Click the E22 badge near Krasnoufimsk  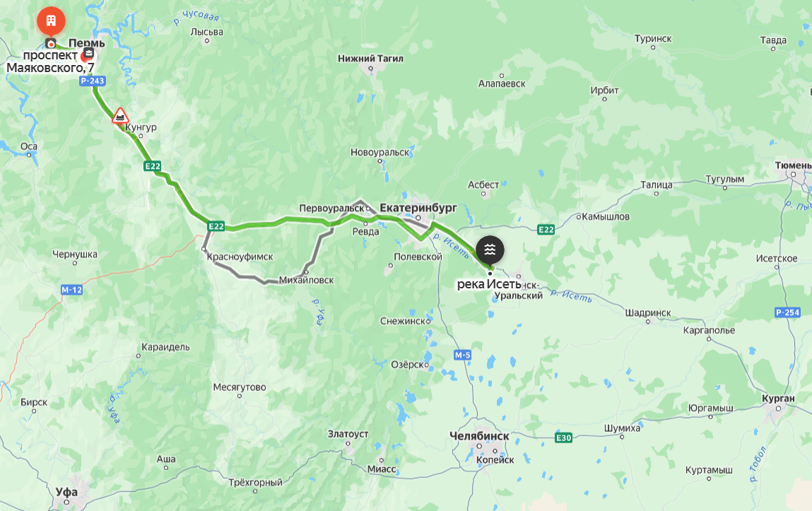pyautogui.click(x=216, y=226)
